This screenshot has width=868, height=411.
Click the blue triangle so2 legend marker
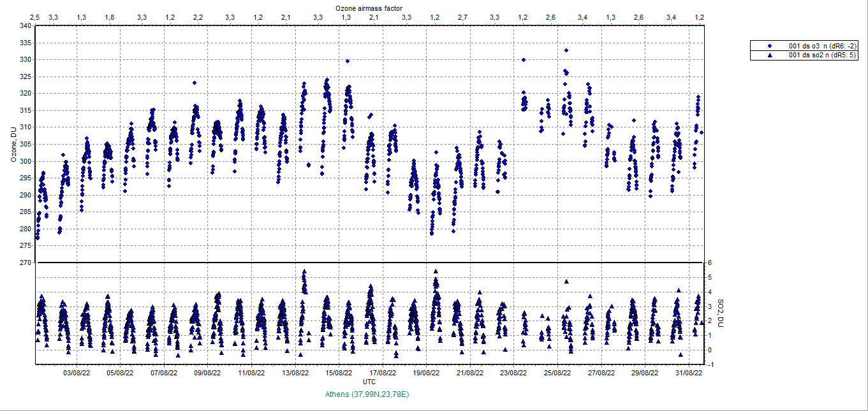click(770, 55)
